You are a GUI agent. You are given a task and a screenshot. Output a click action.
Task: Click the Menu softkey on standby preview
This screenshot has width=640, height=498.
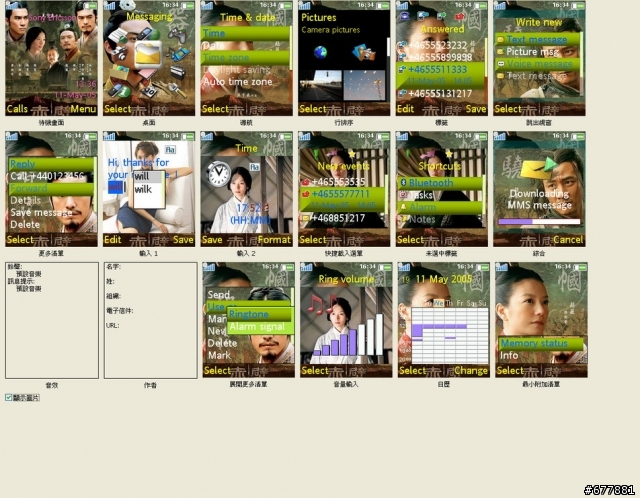pyautogui.click(x=83, y=109)
